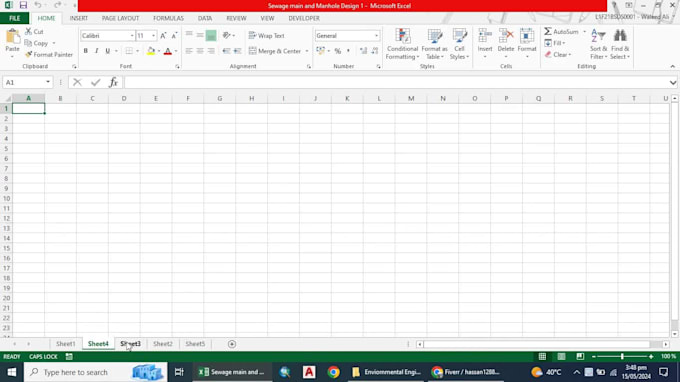Decrease indent in Alignment group
The height and width of the screenshot is (382, 680).
(226, 51)
